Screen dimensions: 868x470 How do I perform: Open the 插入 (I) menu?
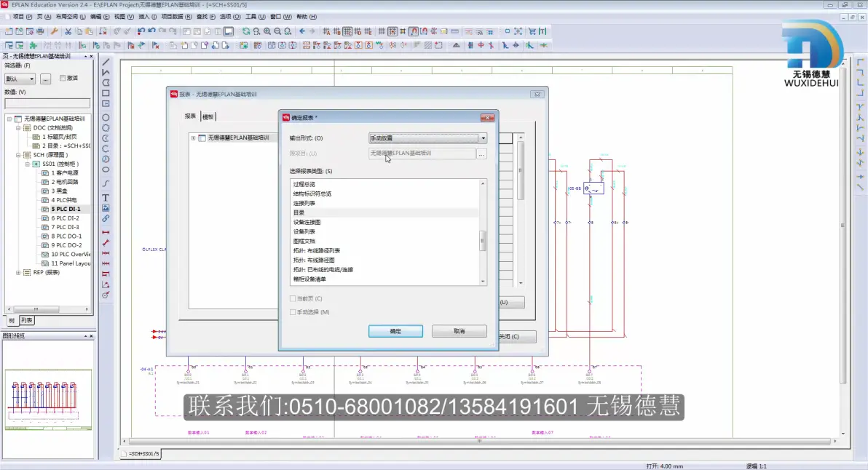148,17
